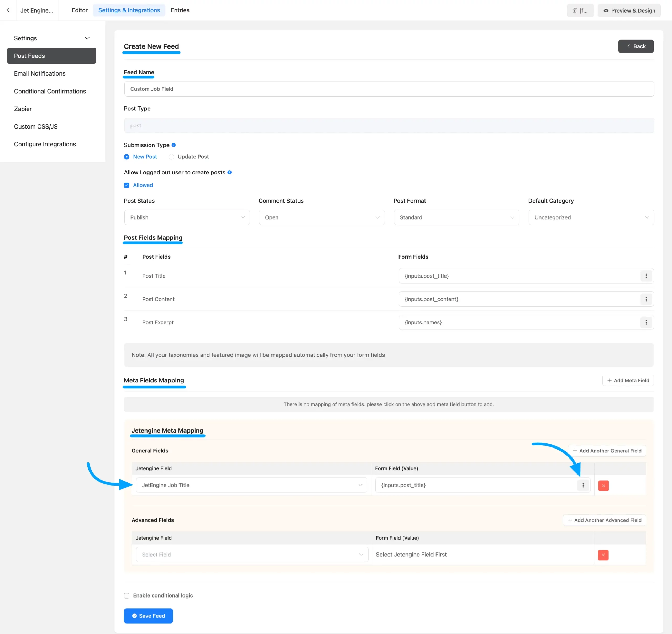
Task: Open the Default Category dropdown
Action: click(x=591, y=217)
